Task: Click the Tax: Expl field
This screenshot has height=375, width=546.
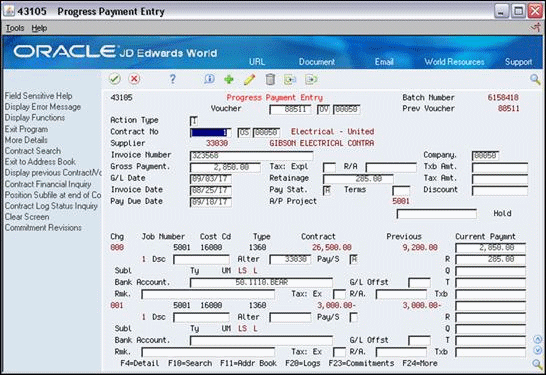Action: point(329,167)
